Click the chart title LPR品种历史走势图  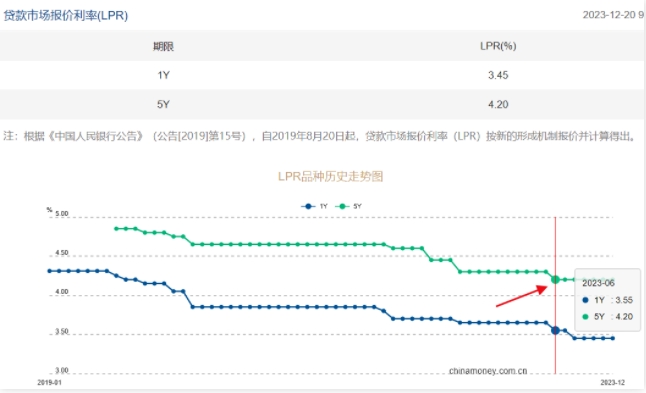pos(330,176)
